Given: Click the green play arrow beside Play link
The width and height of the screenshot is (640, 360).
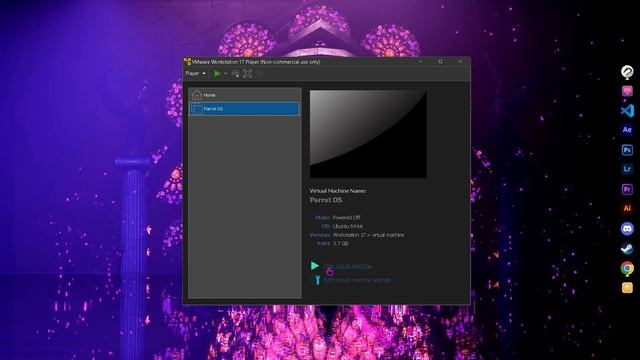Looking at the screenshot, I should [315, 266].
